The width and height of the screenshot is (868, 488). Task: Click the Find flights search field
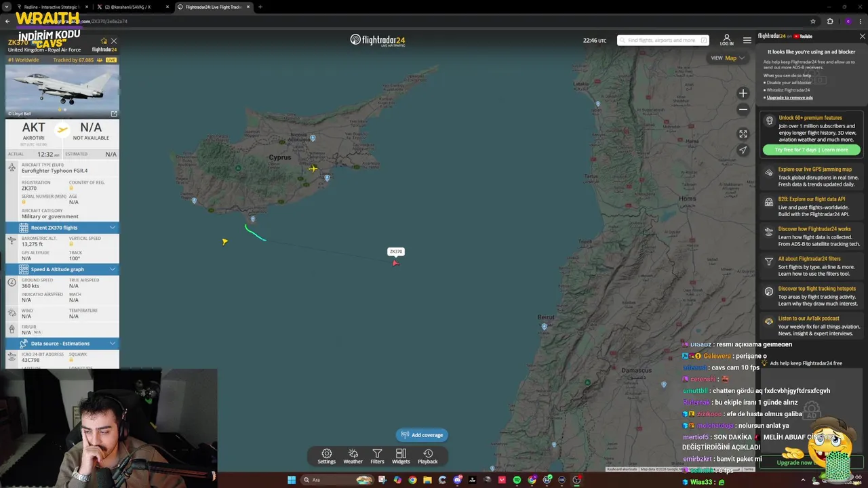click(663, 40)
